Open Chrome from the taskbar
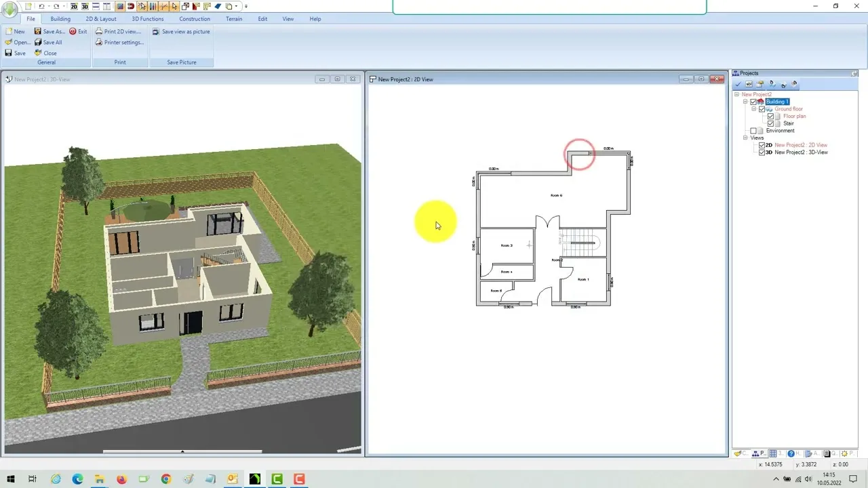 click(x=166, y=479)
